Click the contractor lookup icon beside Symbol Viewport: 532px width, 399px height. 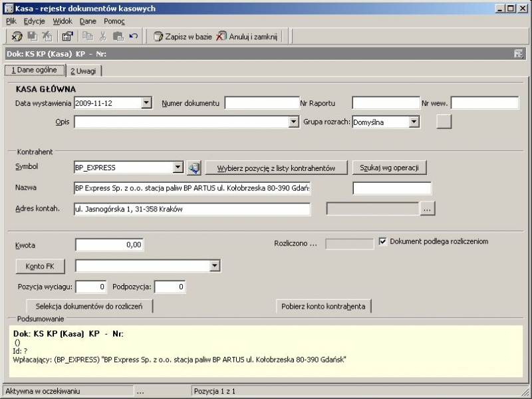pyautogui.click(x=194, y=168)
